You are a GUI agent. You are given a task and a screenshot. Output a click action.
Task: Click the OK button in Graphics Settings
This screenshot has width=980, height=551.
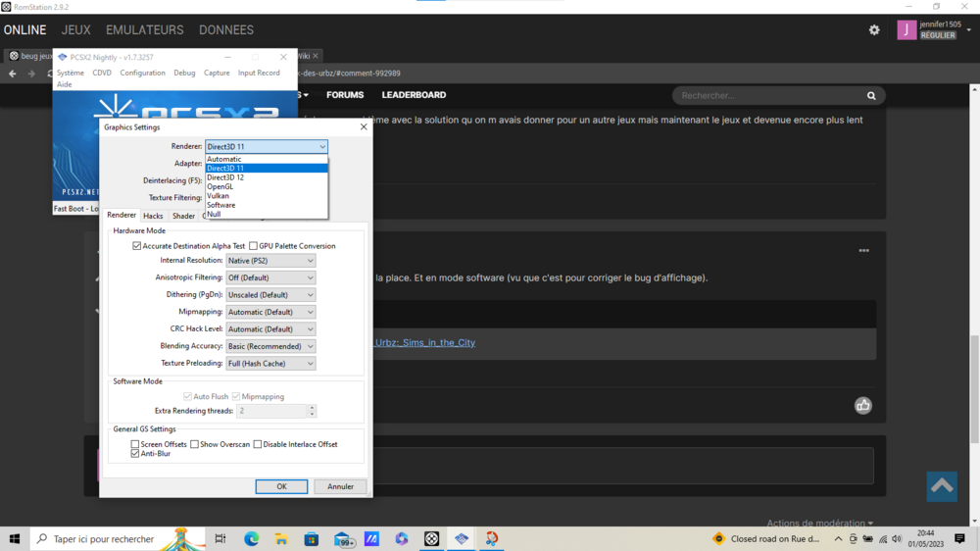point(281,486)
